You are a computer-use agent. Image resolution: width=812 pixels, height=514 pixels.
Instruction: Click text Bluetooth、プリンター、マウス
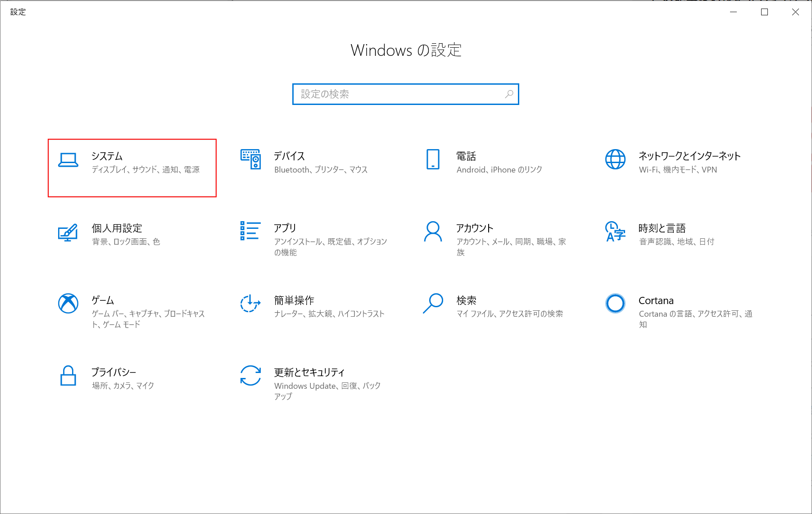[321, 170]
